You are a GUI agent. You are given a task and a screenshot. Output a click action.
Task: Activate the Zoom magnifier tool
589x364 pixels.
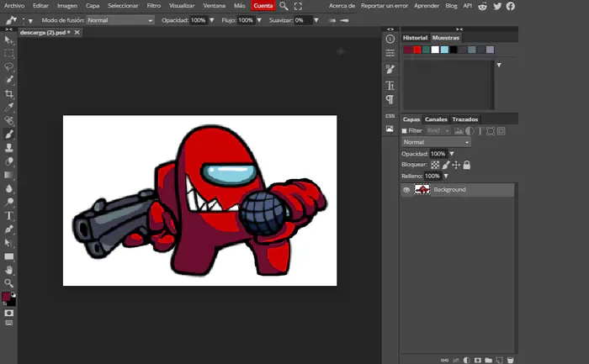(9, 283)
